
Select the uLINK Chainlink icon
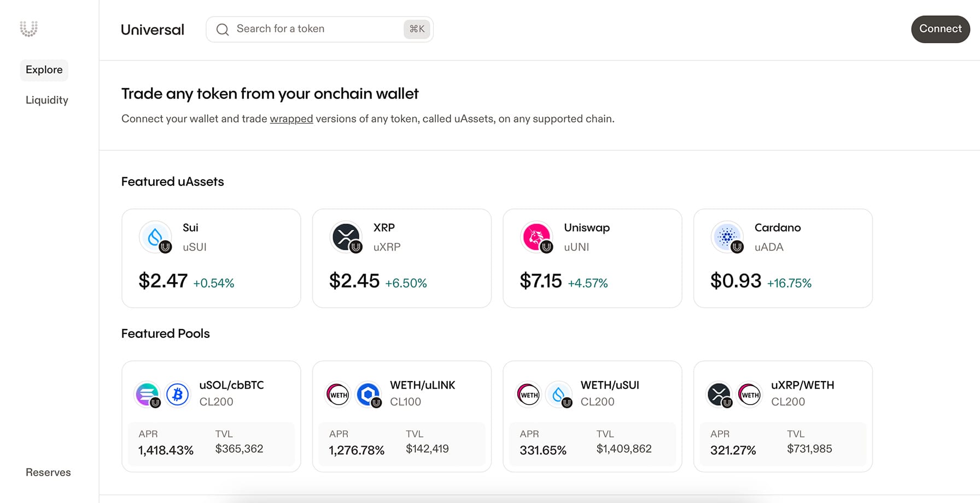coord(368,394)
